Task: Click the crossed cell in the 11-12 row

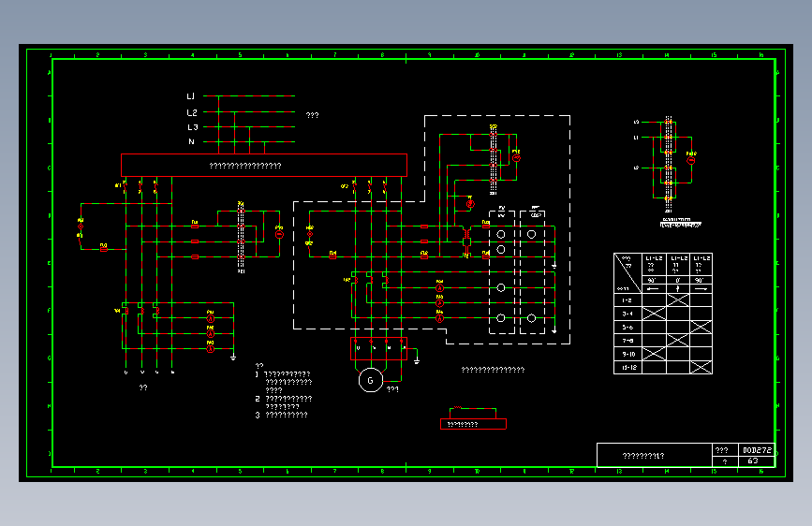Action: coord(701,368)
